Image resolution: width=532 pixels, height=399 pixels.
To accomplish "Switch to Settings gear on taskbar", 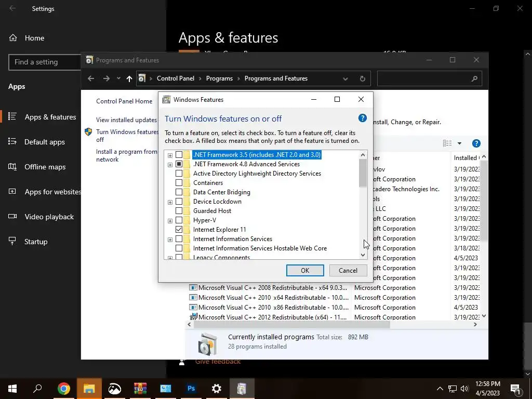I will coord(217,389).
